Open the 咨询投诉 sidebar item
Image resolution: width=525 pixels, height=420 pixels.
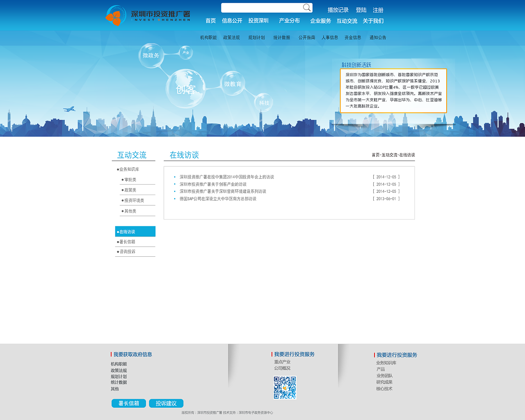point(127,252)
